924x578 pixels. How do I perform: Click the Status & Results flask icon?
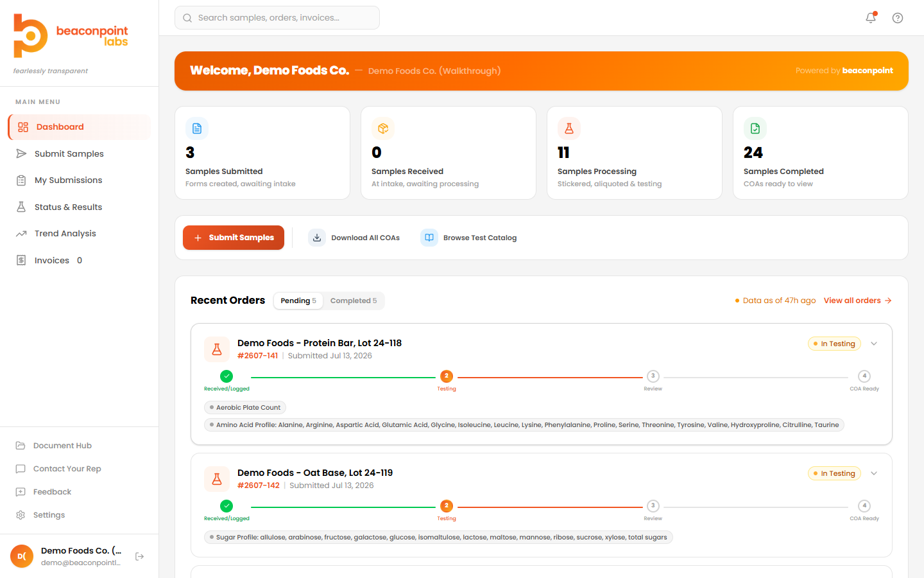click(x=21, y=207)
